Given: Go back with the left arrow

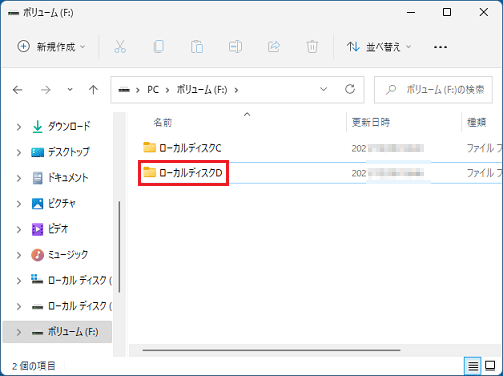Looking at the screenshot, I should (18, 90).
